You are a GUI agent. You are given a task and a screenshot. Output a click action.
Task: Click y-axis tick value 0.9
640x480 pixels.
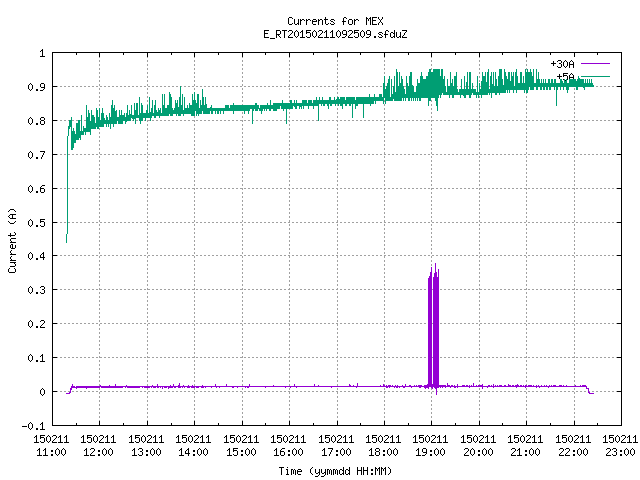pos(36,87)
